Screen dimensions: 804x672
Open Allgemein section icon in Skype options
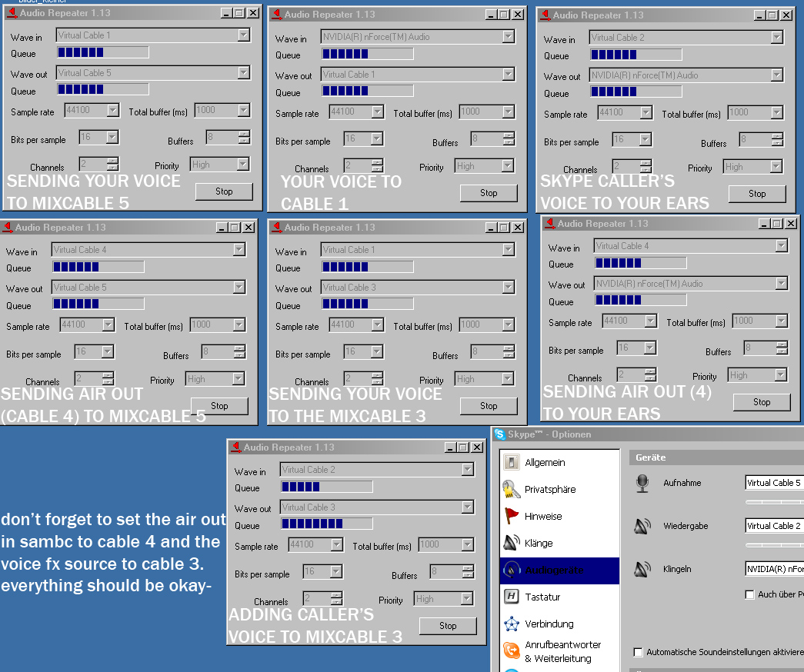pos(511,462)
